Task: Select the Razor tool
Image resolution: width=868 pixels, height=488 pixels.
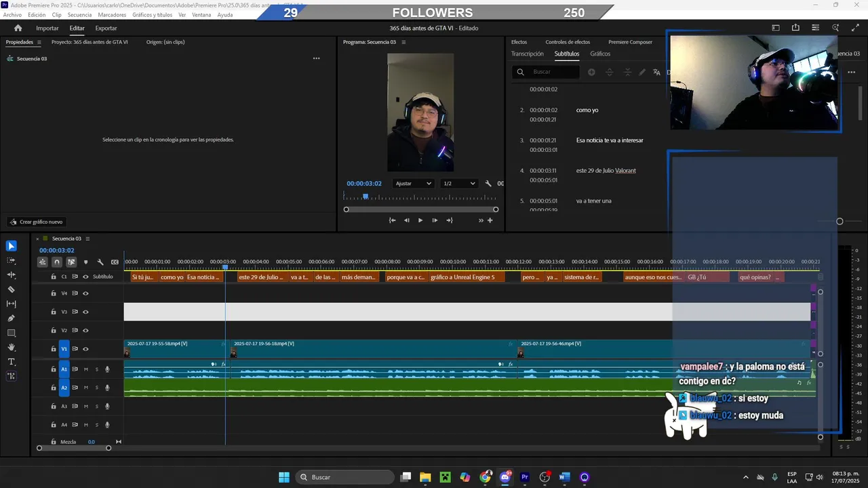Action: coord(11,289)
